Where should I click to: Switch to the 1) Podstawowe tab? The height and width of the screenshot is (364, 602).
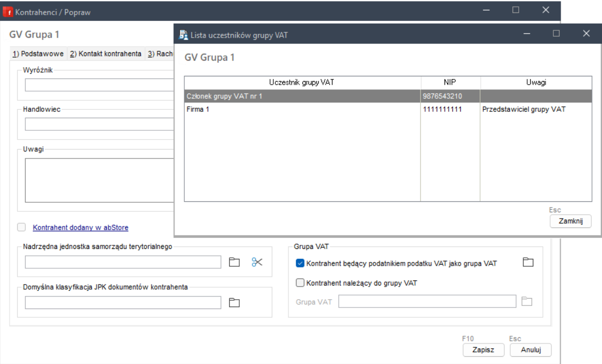point(38,54)
